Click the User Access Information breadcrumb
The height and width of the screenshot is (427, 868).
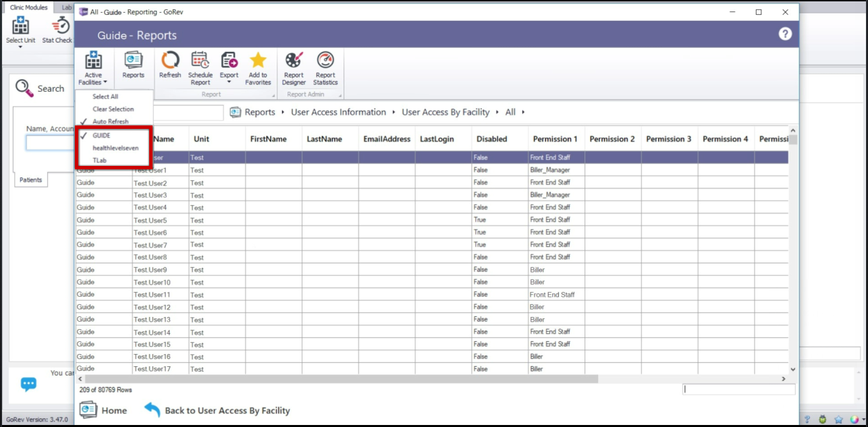pyautogui.click(x=338, y=112)
